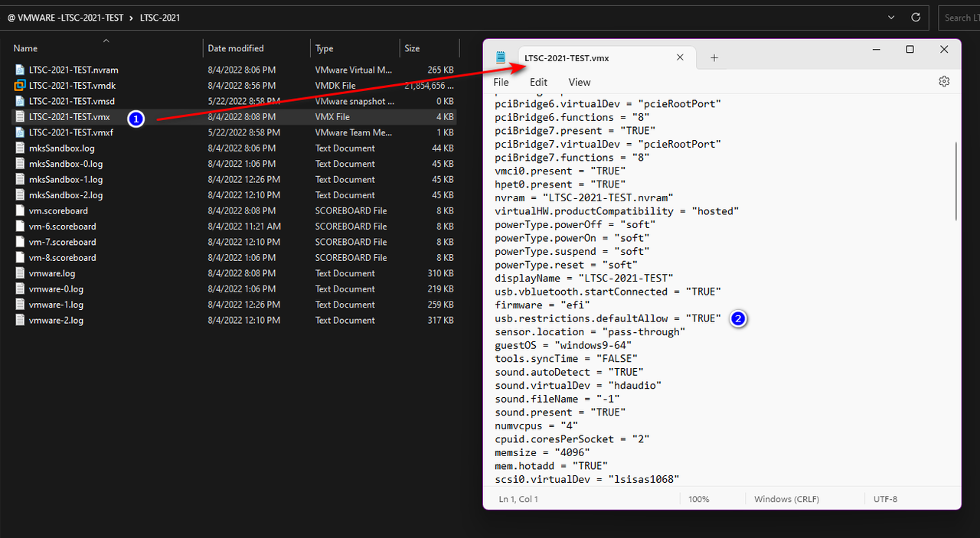Click the Explorer search box
The image size is (980, 538).
click(959, 17)
